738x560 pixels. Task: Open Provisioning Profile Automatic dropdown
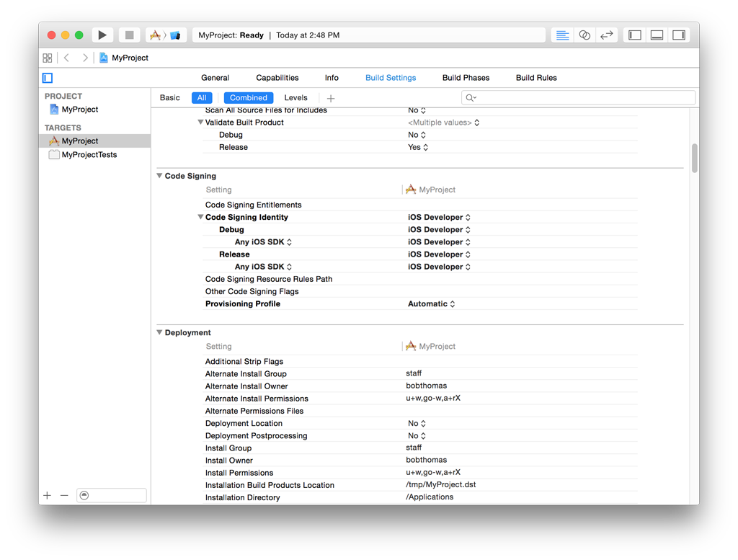(x=432, y=304)
